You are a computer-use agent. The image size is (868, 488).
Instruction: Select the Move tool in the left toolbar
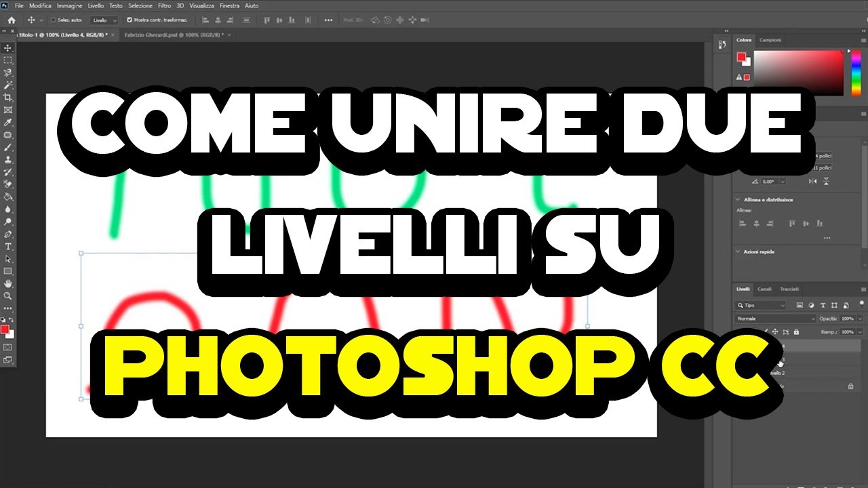coord(8,48)
